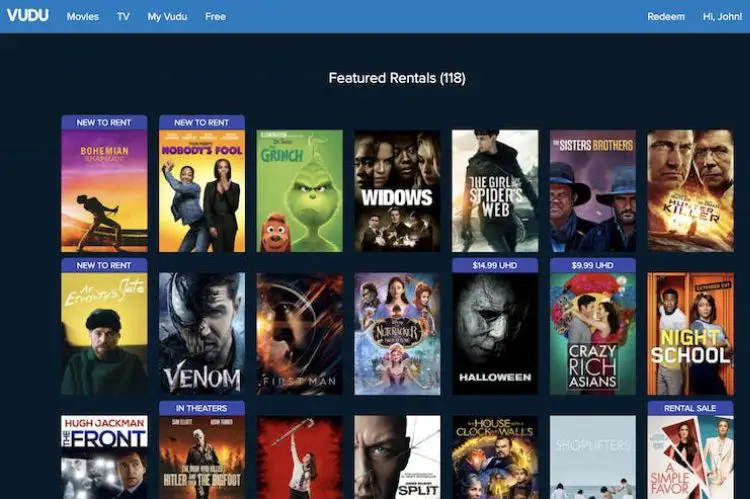Click NEW TO RENT badge above Bohemian Rhapsody
The height and width of the screenshot is (499, 750).
pos(104,122)
